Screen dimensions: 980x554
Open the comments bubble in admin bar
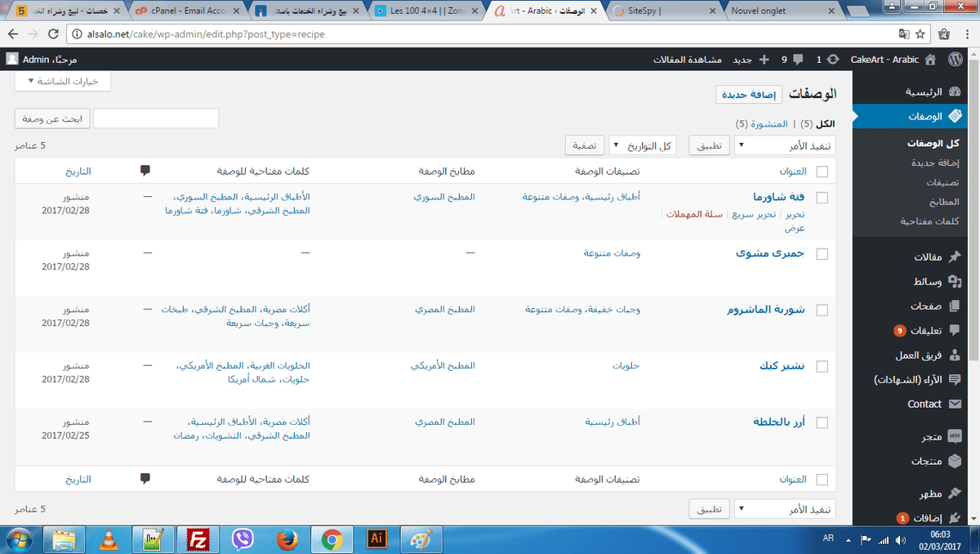pyautogui.click(x=797, y=60)
